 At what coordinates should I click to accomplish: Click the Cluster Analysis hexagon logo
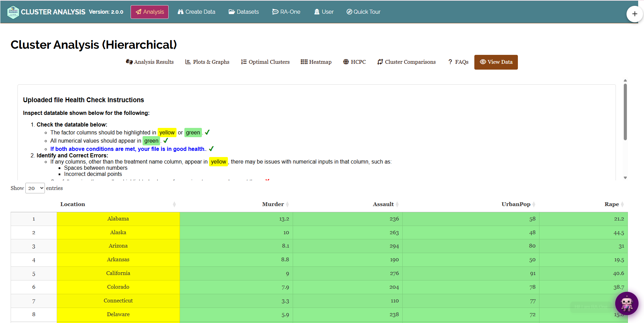13,12
